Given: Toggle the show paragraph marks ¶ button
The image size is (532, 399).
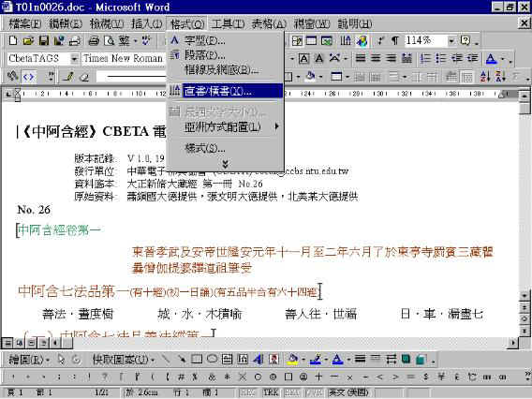Looking at the screenshot, I should (x=395, y=41).
